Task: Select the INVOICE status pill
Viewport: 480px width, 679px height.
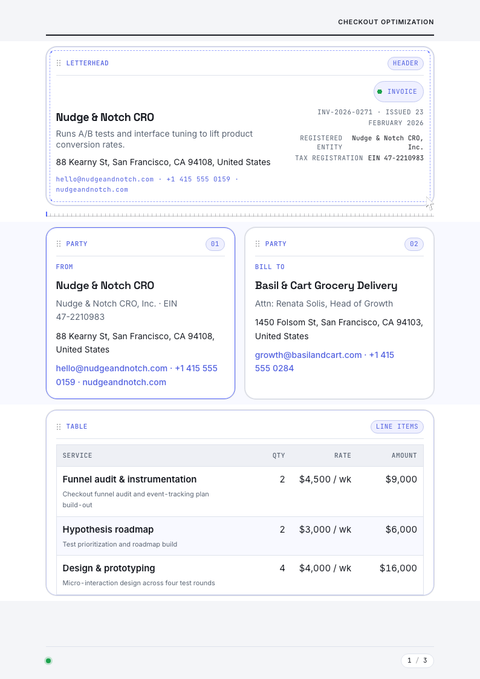Action: coord(399,91)
